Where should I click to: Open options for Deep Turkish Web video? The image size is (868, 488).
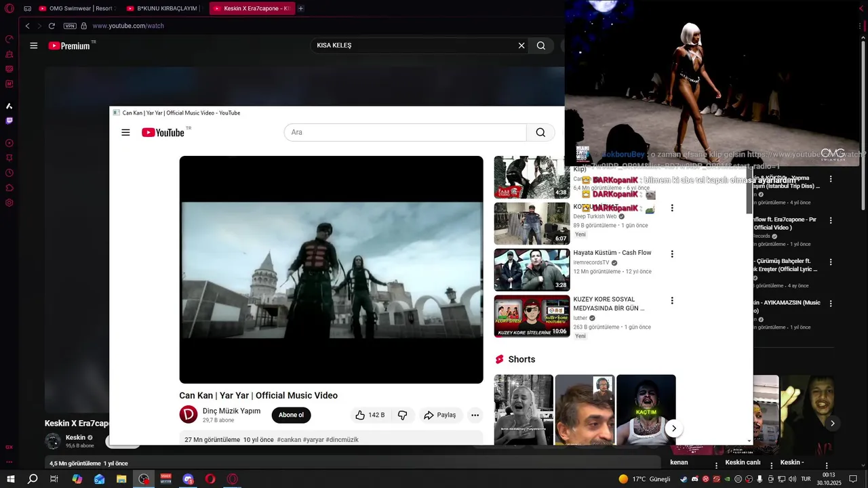coord(672,208)
